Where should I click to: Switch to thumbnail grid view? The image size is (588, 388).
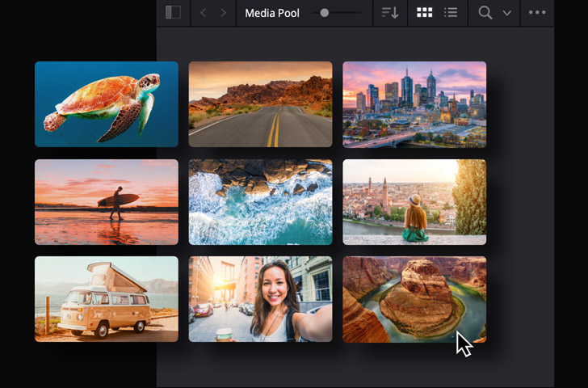coord(425,13)
